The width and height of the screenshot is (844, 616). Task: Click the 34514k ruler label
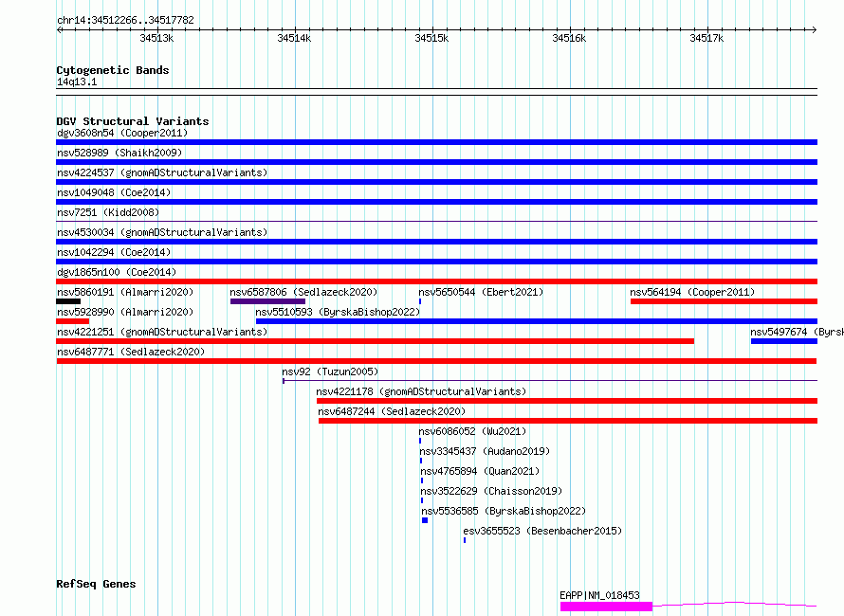tap(294, 38)
